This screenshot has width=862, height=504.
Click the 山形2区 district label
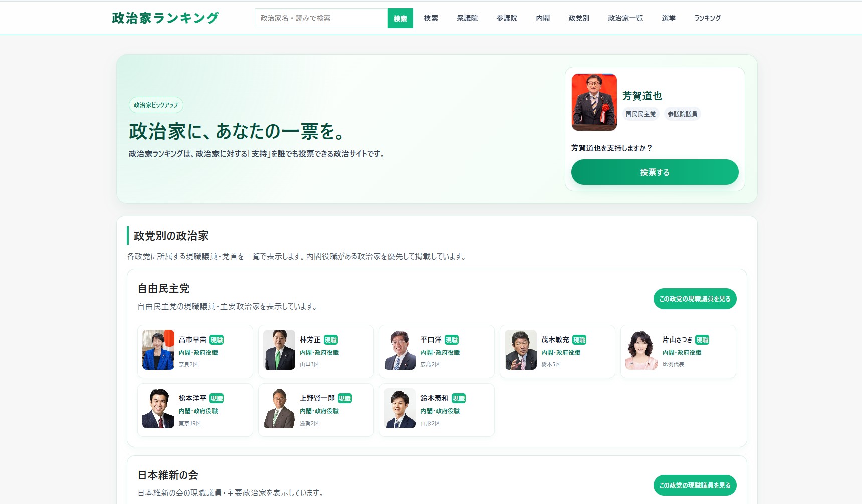430,423
